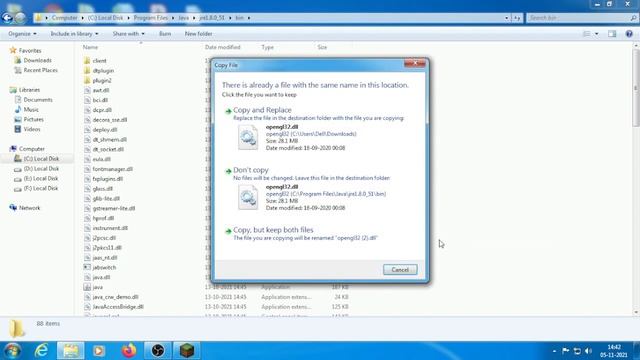Image resolution: width=640 pixels, height=360 pixels.
Task: Open Firefox from the taskbar
Action: tap(129, 351)
